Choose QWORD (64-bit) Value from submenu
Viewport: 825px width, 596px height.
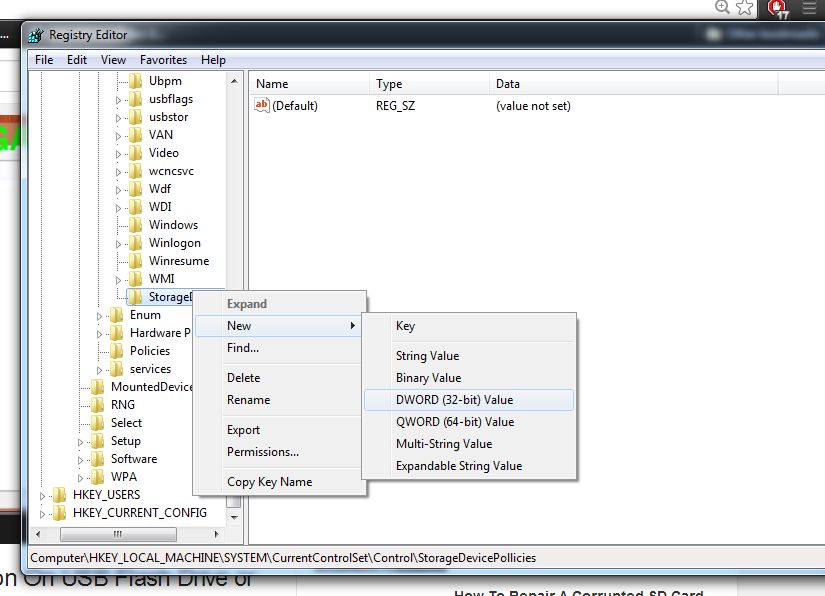coord(469,422)
